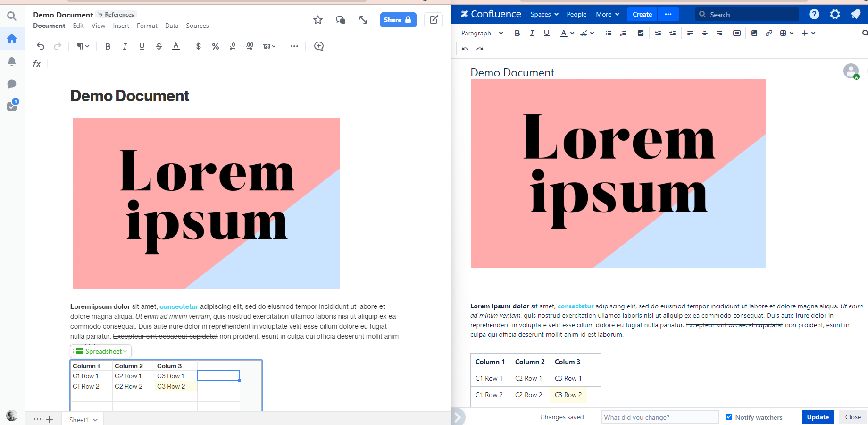Open insert table dropdown in Confluence
Image resolution: width=868 pixels, height=425 pixels.
click(787, 33)
